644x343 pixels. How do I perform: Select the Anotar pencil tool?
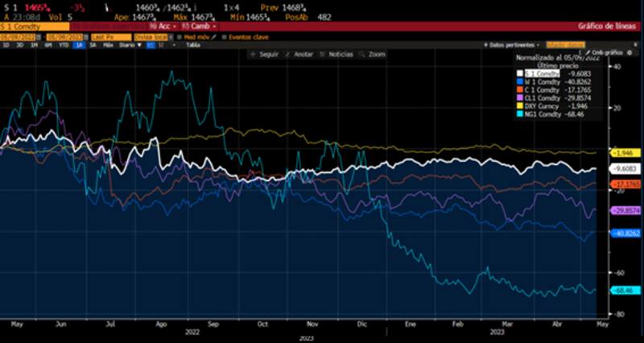click(299, 54)
